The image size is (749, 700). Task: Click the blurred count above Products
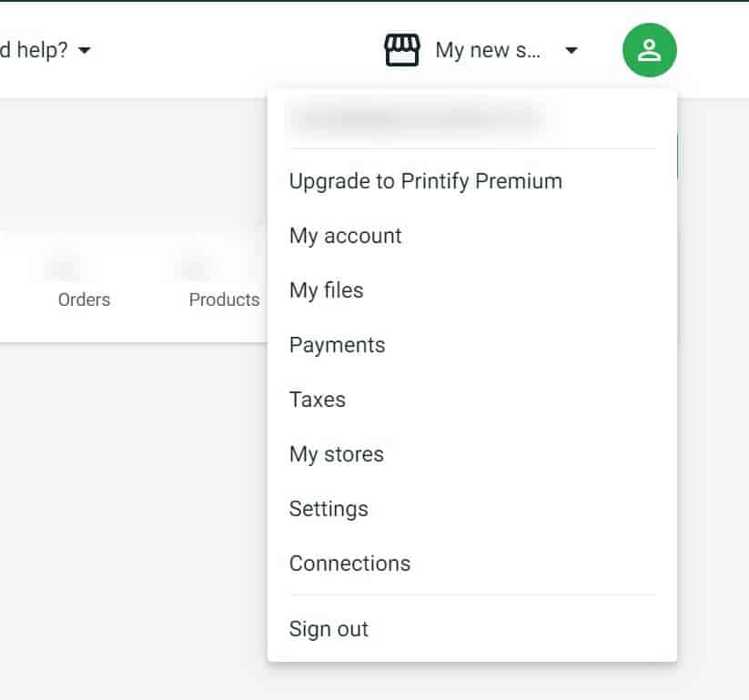[195, 268]
